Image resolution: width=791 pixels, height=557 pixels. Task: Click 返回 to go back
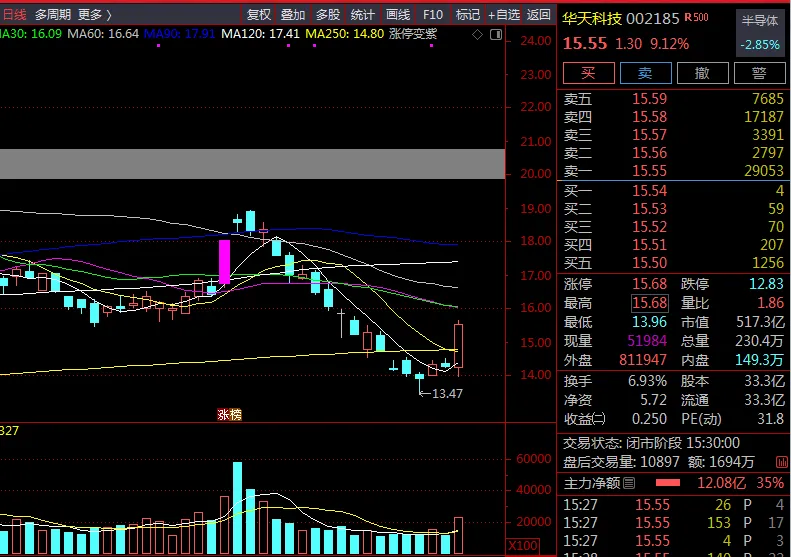[x=539, y=15]
